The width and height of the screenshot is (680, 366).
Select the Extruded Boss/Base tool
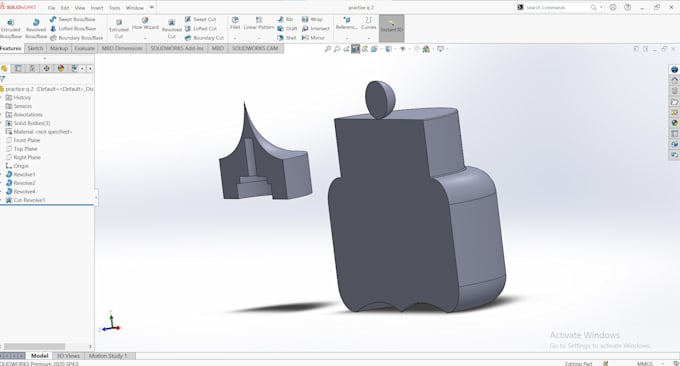click(11, 29)
